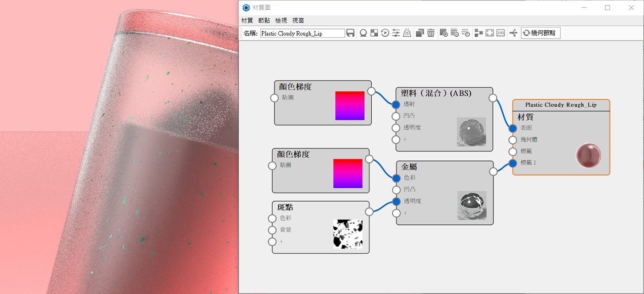Screen dimensions: 644x294
Task: Click the square-with-gear toolbar icon
Action: click(x=444, y=33)
